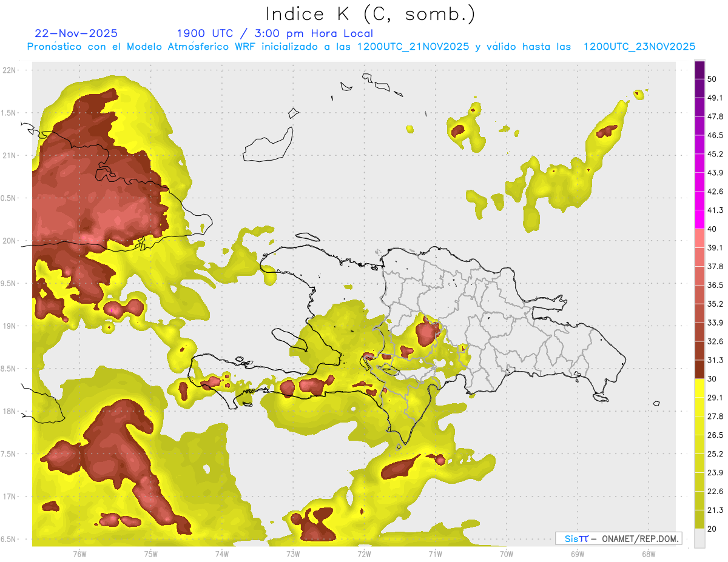Image resolution: width=728 pixels, height=562 pixels.
Task: Click the '70W' longitude label
Action: [x=505, y=554]
